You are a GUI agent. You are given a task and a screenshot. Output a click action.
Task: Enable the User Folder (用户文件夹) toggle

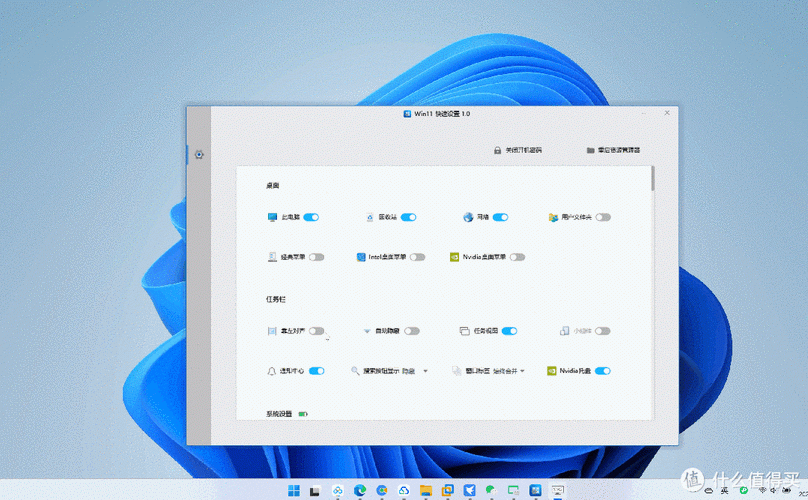coord(603,217)
